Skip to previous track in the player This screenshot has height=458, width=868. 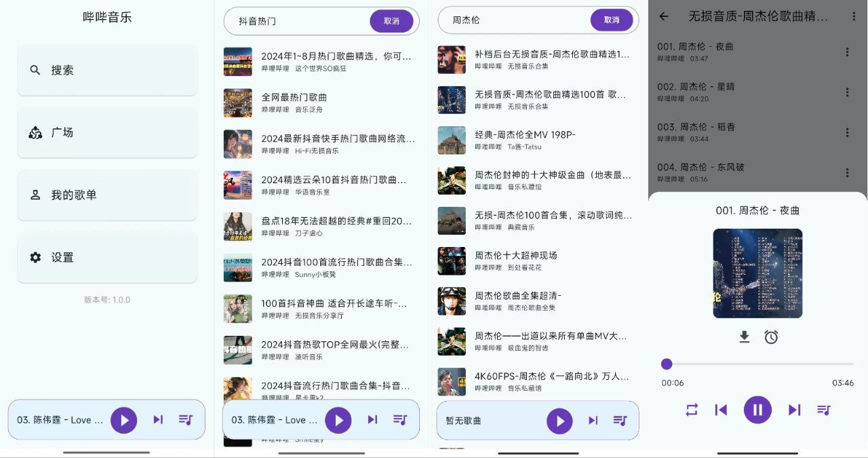[x=721, y=410]
